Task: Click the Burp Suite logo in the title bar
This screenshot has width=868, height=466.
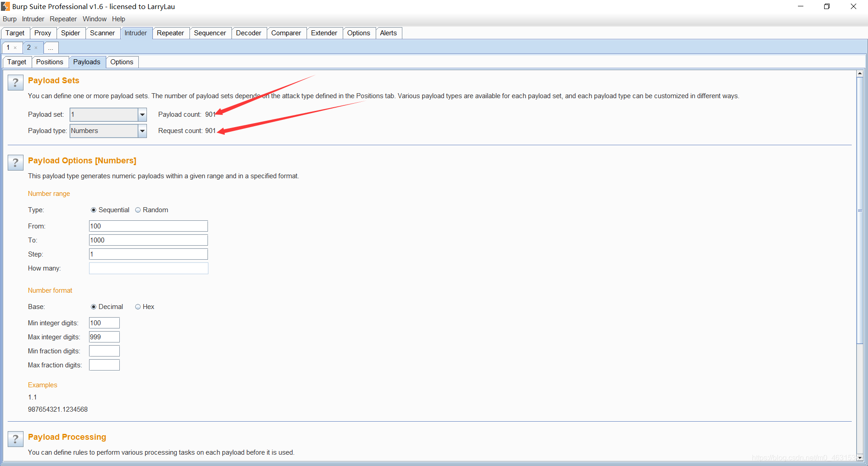Action: click(5, 6)
